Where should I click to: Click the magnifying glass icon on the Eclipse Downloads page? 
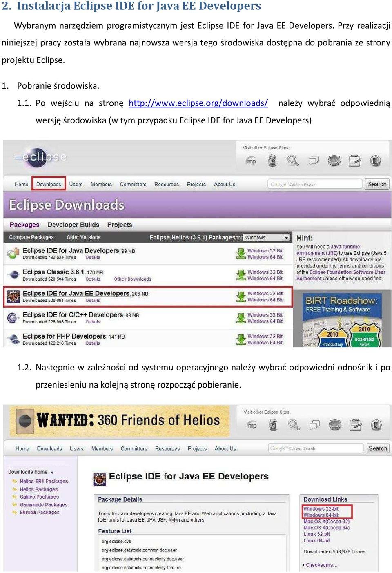pos(293,161)
